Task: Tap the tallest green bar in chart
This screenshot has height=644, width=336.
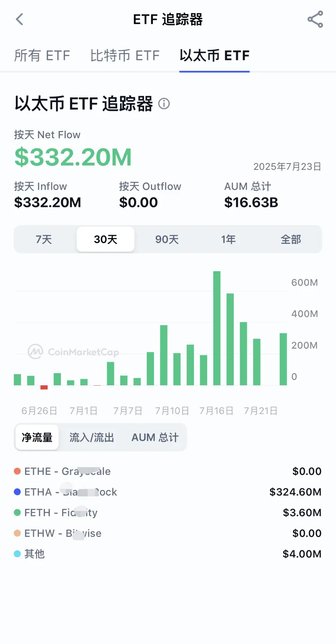Action: (x=217, y=328)
